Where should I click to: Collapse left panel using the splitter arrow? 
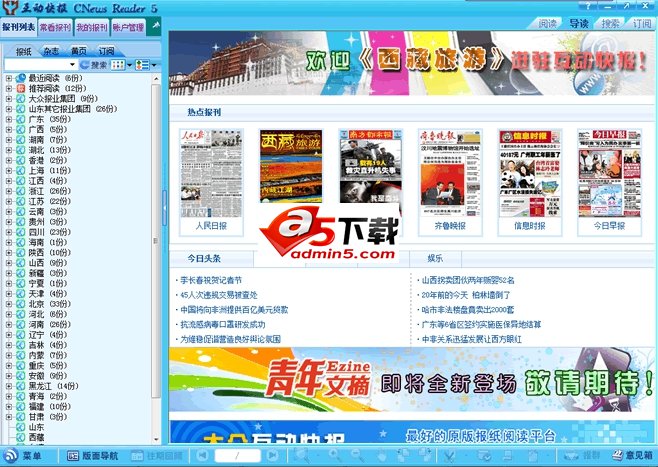pyautogui.click(x=164, y=207)
